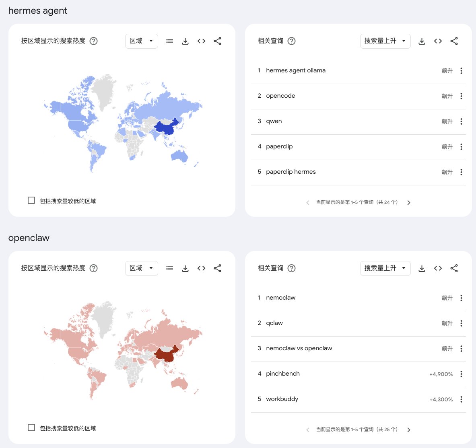
Task: Click the +4,300% value for workbuddy
Action: (441, 399)
